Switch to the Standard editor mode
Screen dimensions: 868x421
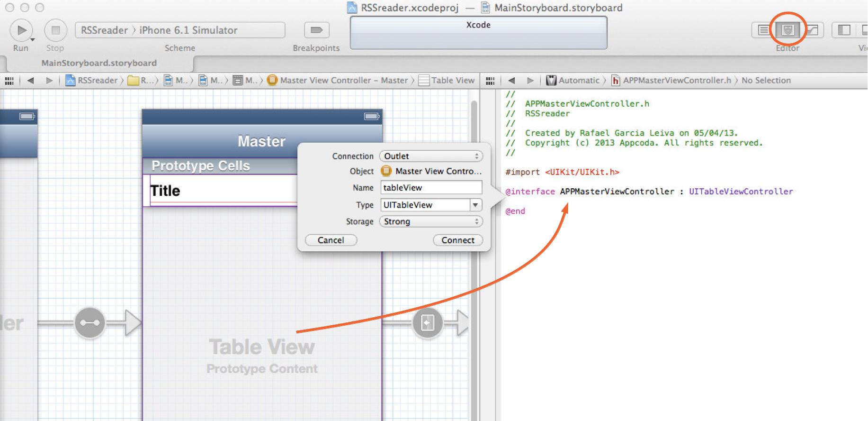point(763,30)
